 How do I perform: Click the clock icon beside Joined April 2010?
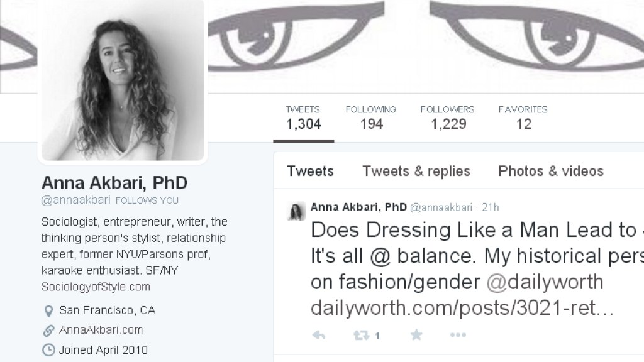(48, 349)
